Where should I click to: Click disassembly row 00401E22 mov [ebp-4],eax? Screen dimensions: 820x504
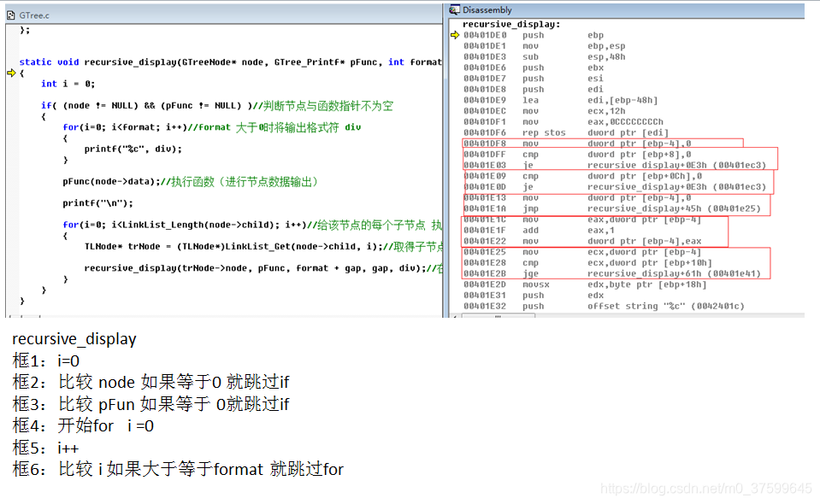582,241
